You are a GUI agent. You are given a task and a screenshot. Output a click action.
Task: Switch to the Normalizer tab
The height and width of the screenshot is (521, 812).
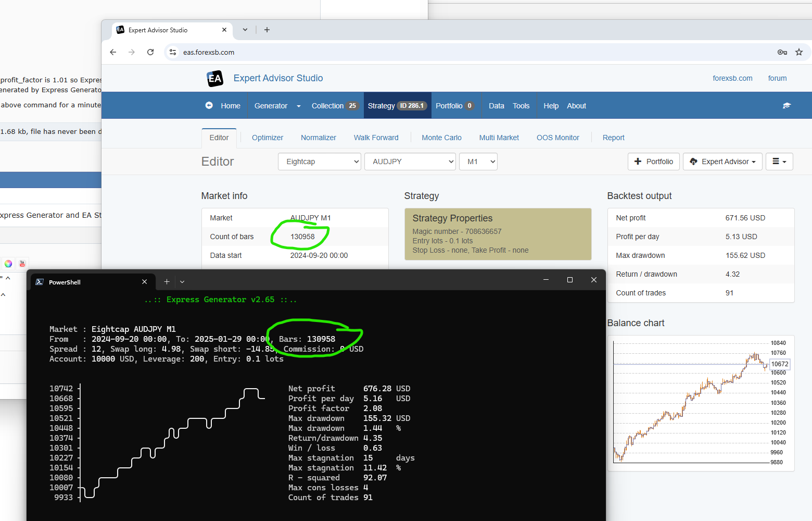(x=319, y=138)
